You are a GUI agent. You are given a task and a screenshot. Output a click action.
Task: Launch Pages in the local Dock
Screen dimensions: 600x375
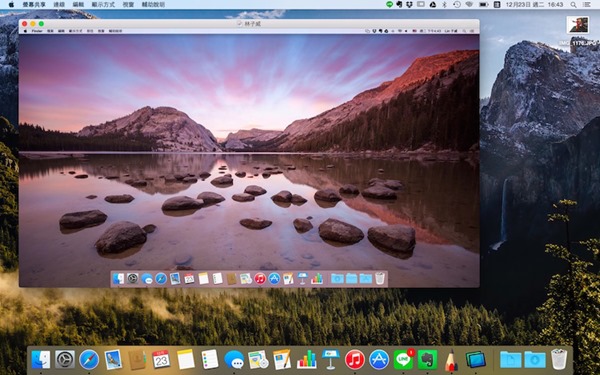pos(282,360)
